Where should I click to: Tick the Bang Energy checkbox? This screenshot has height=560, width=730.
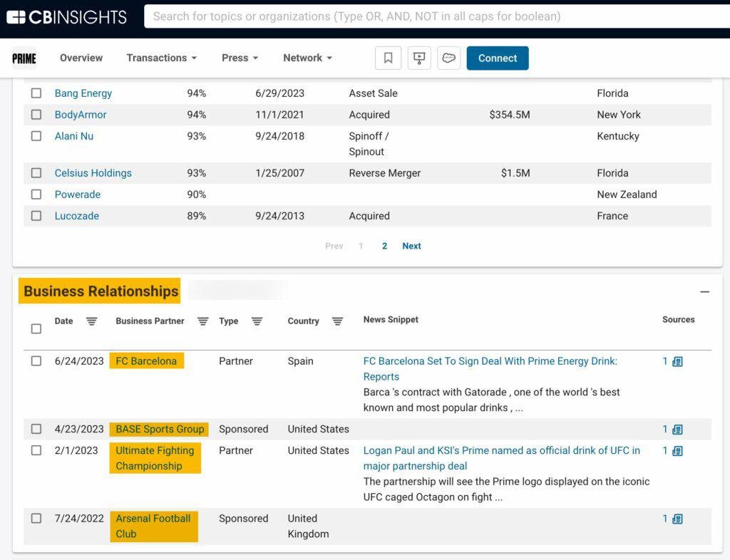(x=36, y=93)
